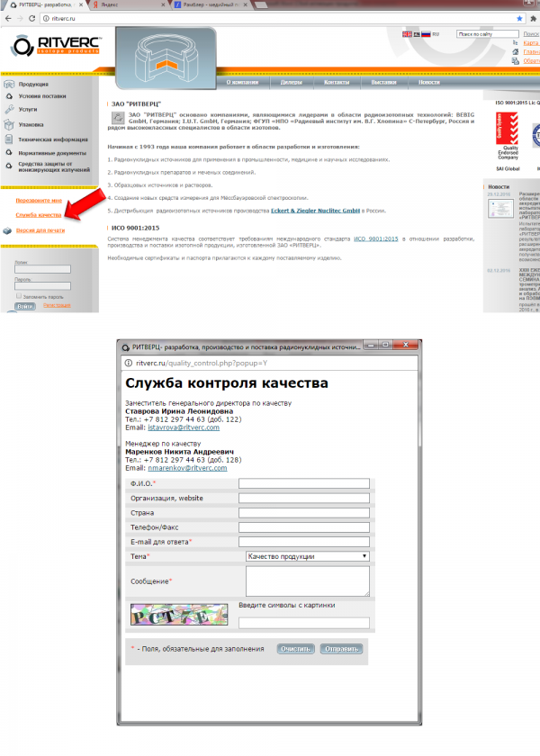Open the ИСО 9001:2015 standard link

pyautogui.click(x=376, y=239)
